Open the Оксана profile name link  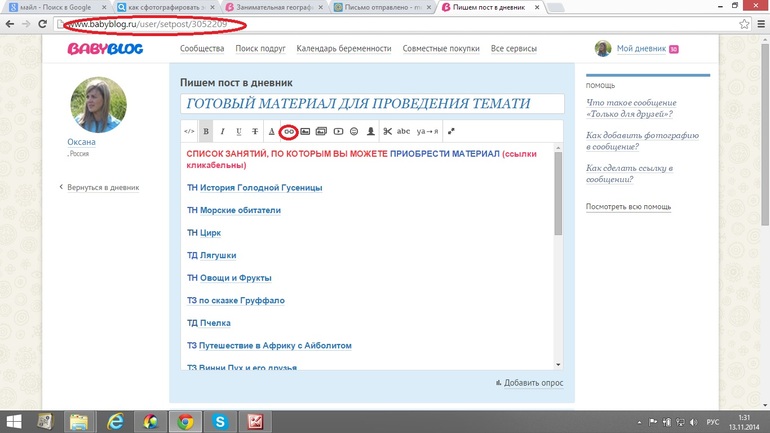(82, 142)
